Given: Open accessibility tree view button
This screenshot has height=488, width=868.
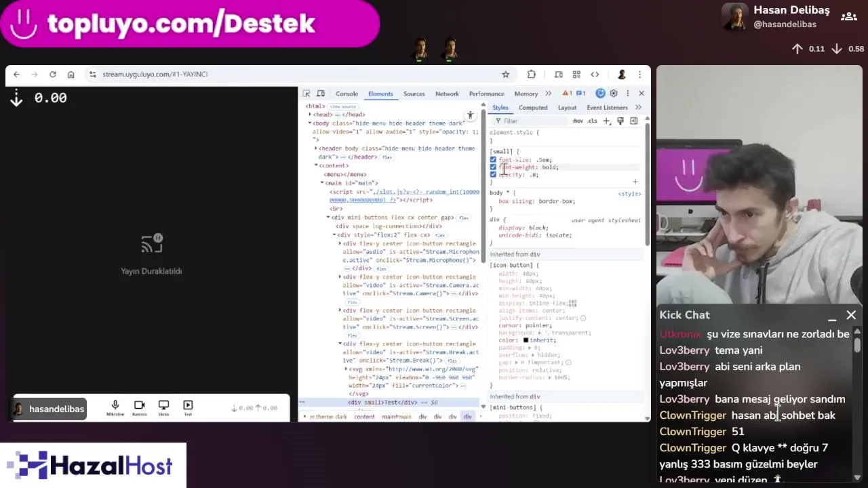Looking at the screenshot, I should (470, 115).
